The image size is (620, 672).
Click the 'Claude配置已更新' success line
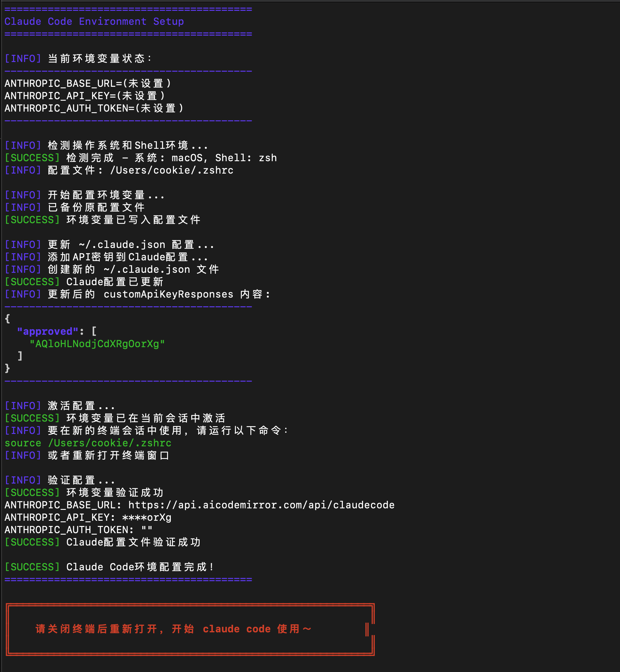[84, 282]
